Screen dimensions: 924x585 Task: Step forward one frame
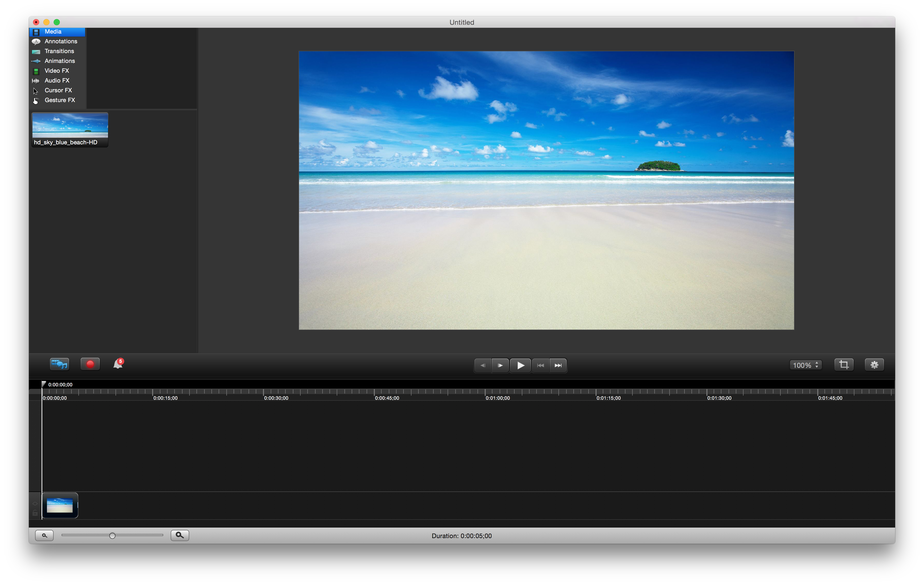pos(500,365)
